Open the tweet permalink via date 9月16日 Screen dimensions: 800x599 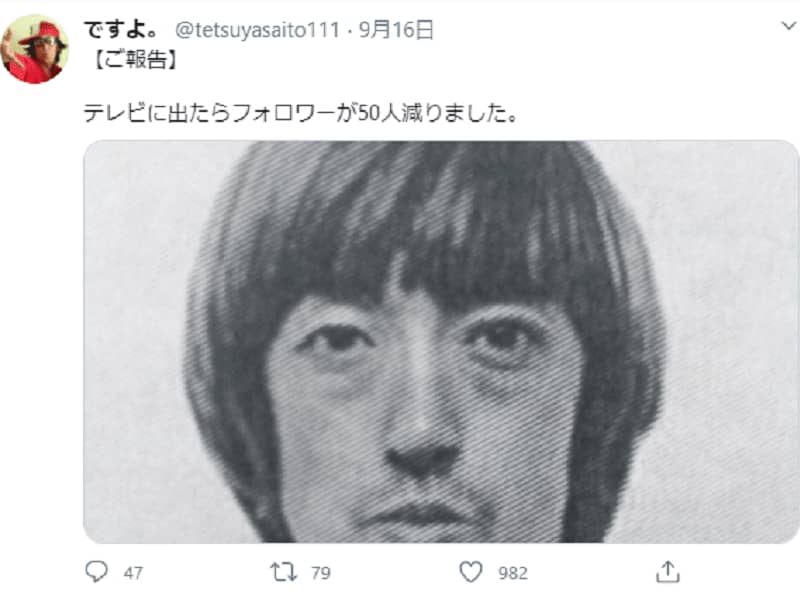[x=396, y=30]
